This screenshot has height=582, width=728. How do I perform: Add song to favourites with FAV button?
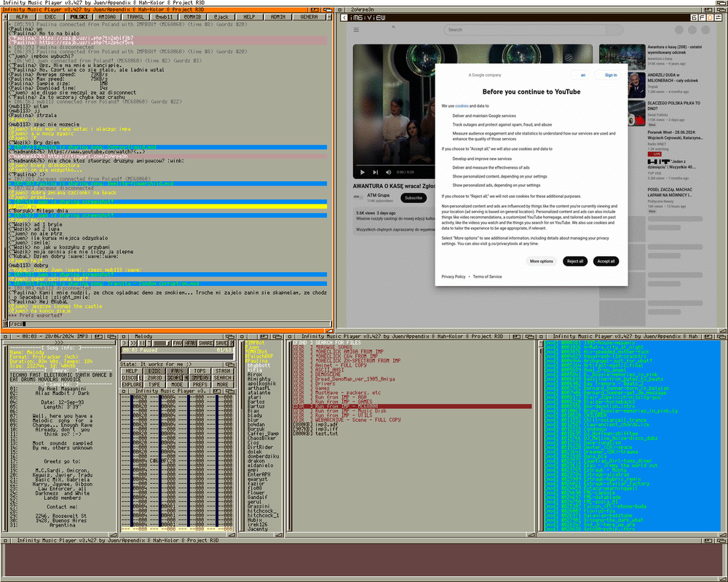point(177,343)
